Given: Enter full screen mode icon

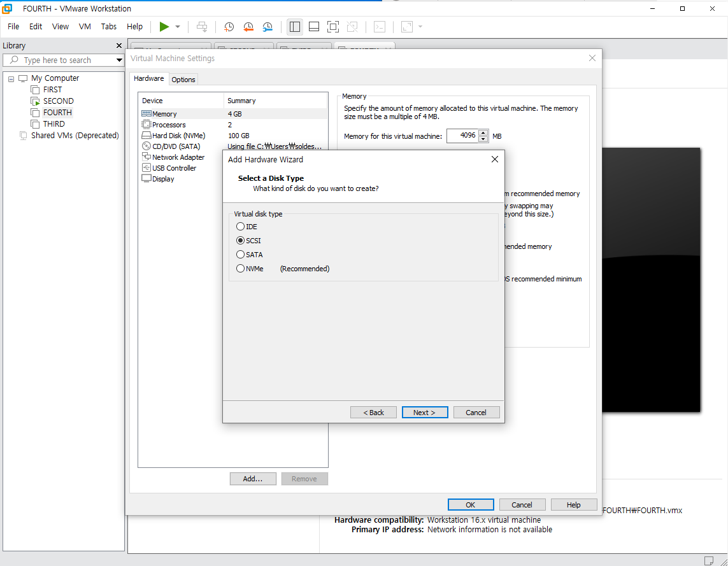Looking at the screenshot, I should (333, 27).
